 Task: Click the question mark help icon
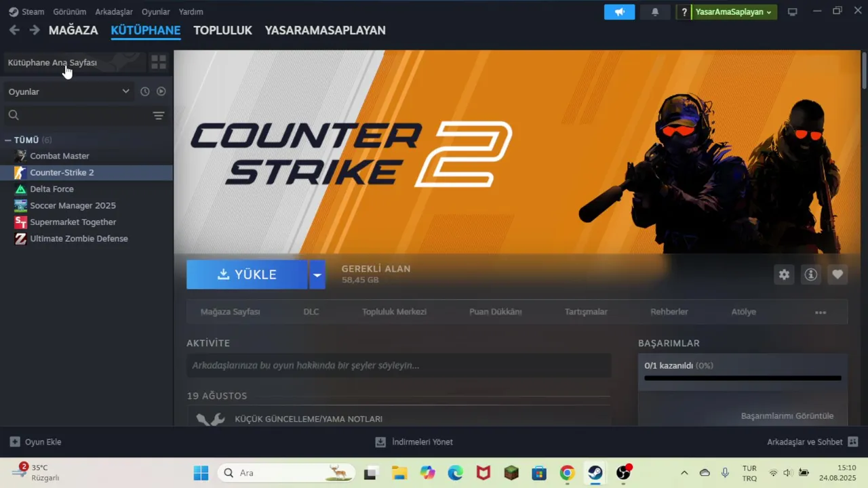(x=684, y=12)
